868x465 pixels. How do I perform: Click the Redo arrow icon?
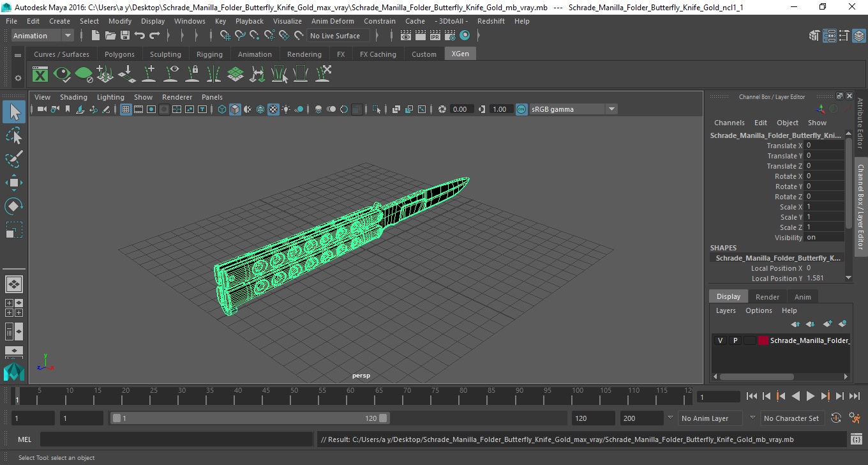coord(154,36)
